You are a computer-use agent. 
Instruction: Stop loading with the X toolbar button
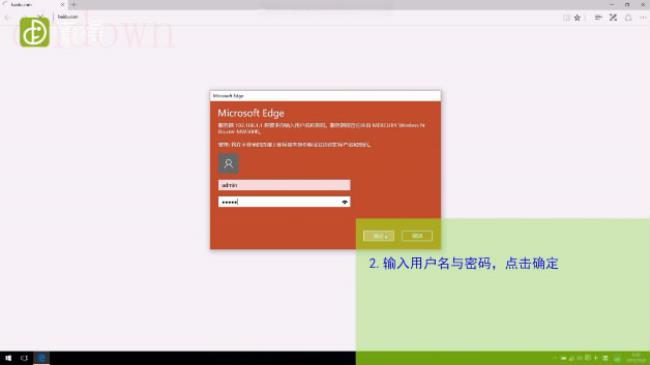pos(41,17)
